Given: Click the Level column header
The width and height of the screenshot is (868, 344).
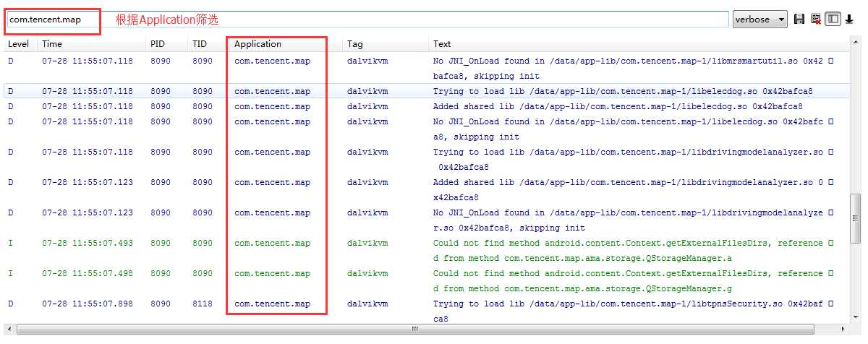Looking at the screenshot, I should (19, 44).
